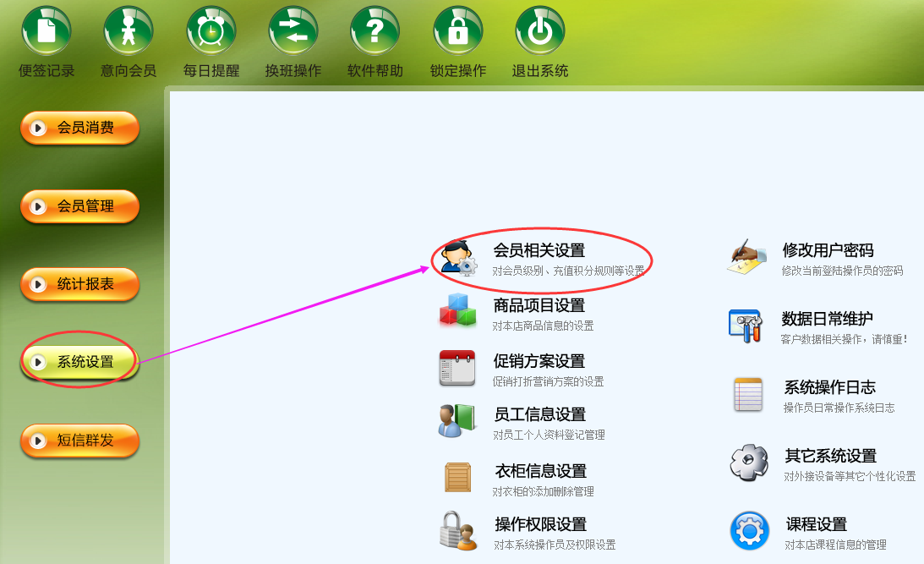Select the 系统设置 sidebar menu
Image resolution: width=924 pixels, height=564 pixels.
coord(79,362)
